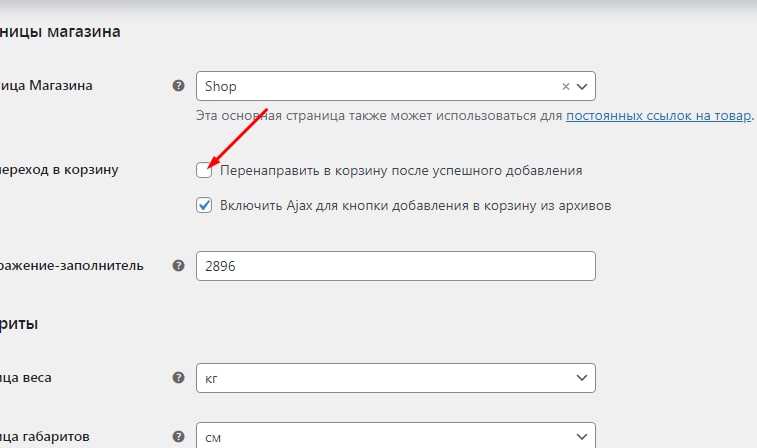Click help icon beside Shop page selector
Screen dimensions: 757x448
(x=178, y=86)
